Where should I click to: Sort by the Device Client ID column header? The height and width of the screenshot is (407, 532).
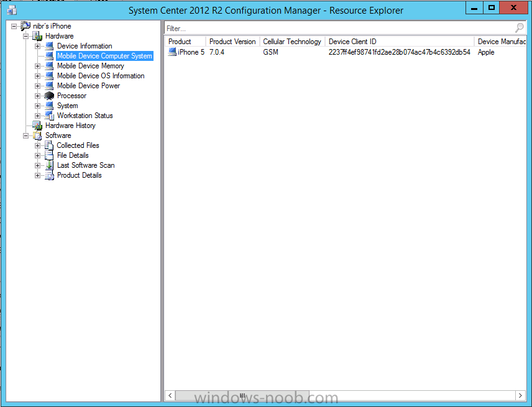tap(400, 42)
